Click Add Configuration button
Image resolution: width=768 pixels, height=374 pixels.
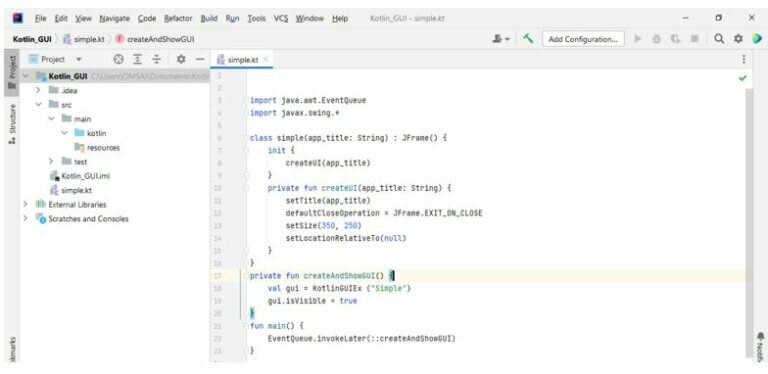pos(583,39)
